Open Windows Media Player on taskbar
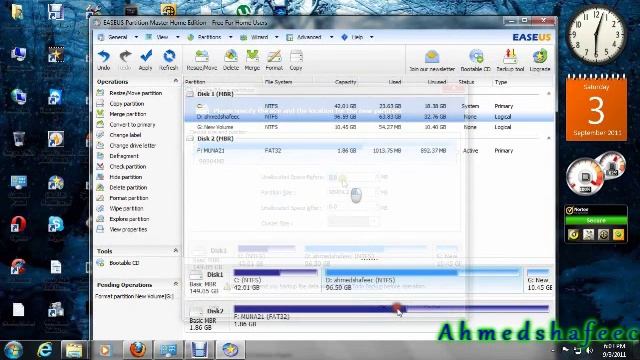The image size is (640, 360). [105, 350]
